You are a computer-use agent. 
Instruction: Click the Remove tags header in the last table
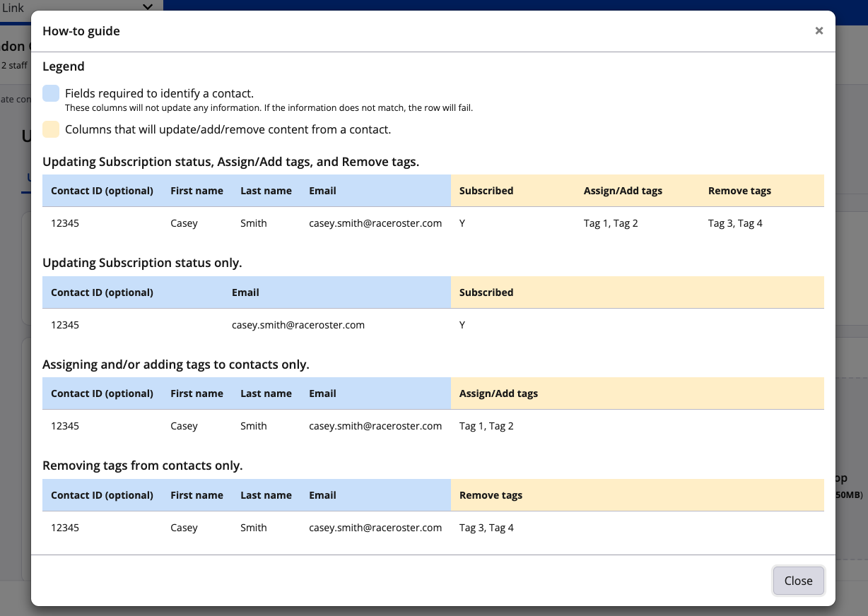491,495
